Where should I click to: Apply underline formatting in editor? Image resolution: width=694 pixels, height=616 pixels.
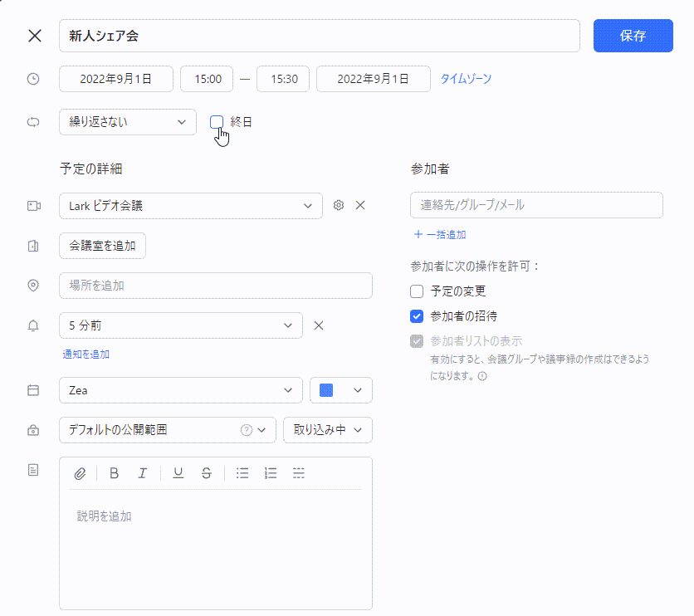[x=178, y=473]
